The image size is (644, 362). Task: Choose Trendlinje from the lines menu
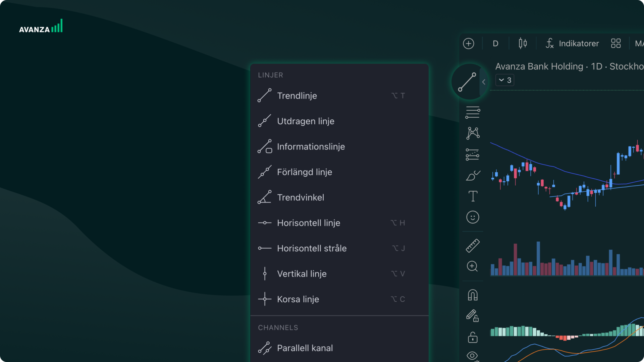tap(297, 96)
